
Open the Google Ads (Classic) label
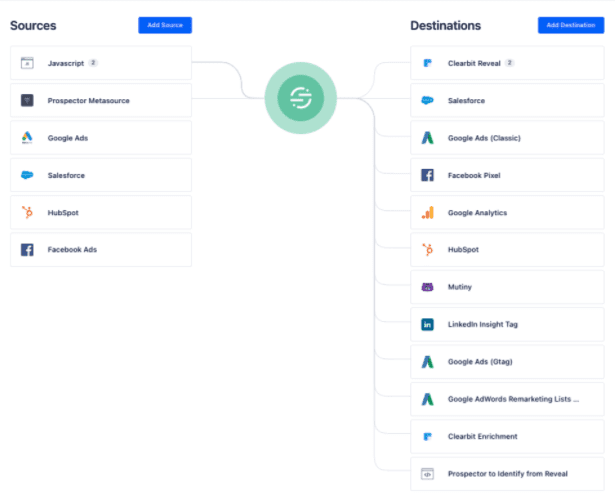[x=484, y=138]
